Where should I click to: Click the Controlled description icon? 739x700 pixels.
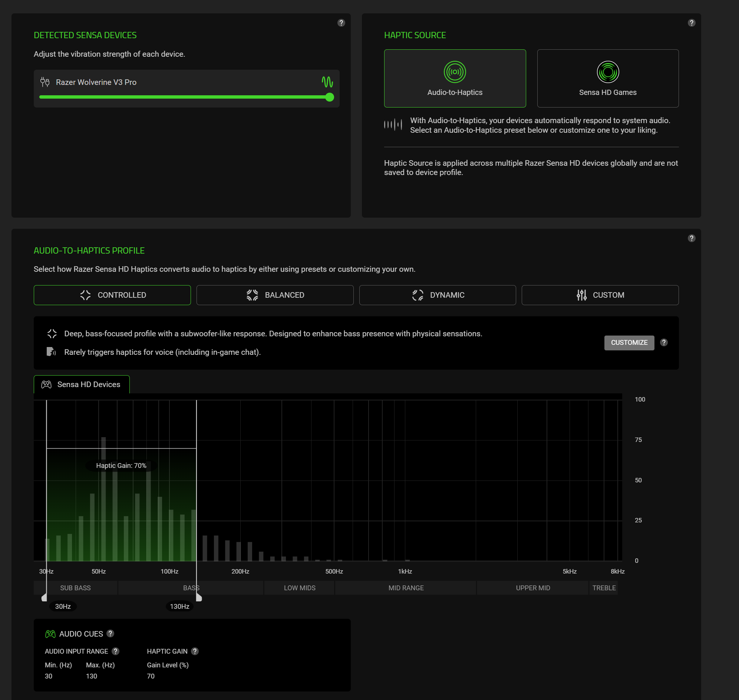pos(52,334)
